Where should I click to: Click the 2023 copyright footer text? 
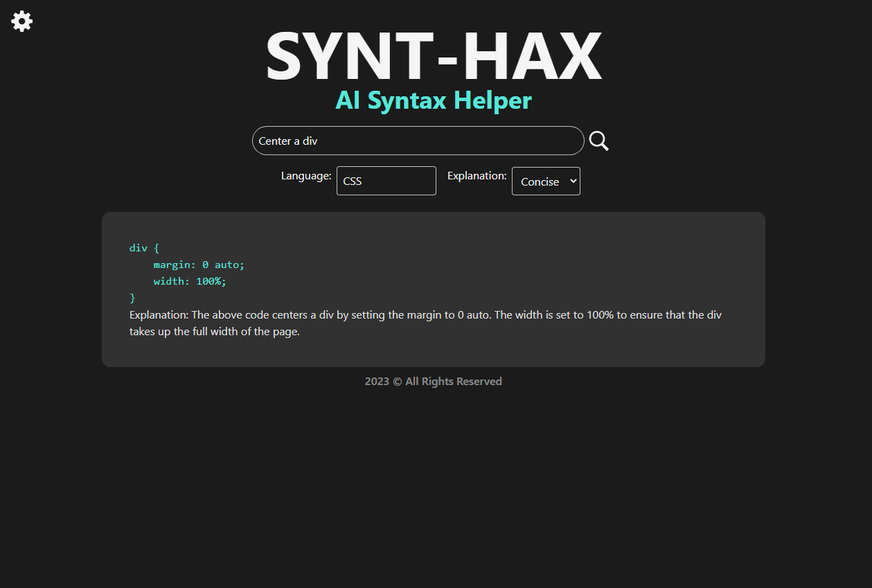tap(434, 381)
